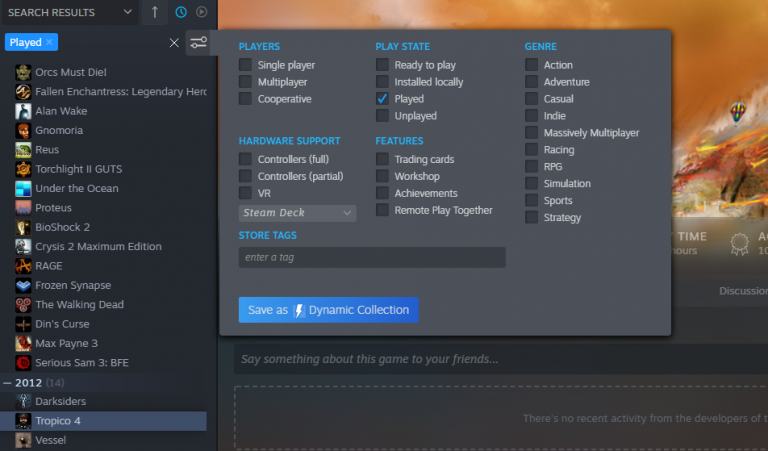This screenshot has height=451, width=768.
Task: Check Remote Play Together
Action: (x=382, y=210)
